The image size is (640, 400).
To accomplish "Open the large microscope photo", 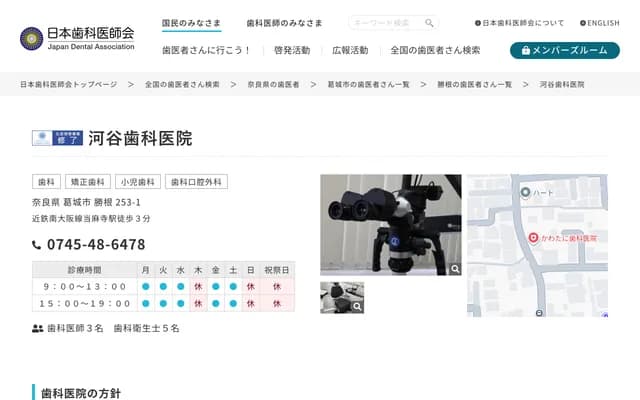I will click(390, 222).
